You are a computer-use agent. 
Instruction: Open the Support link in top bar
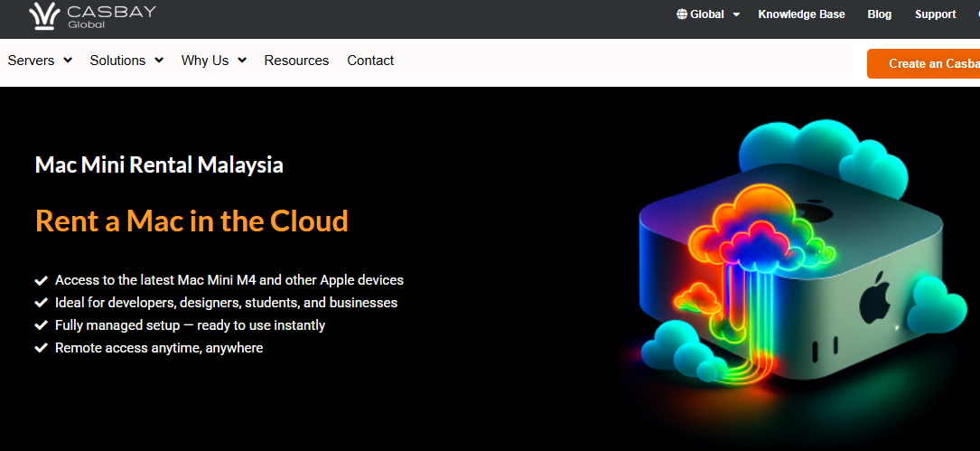[x=935, y=14]
